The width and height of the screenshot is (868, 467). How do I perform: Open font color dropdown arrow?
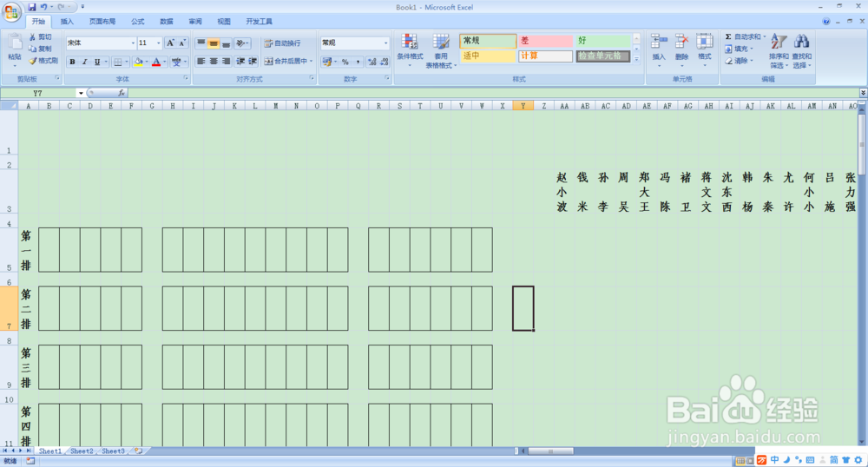(x=165, y=62)
